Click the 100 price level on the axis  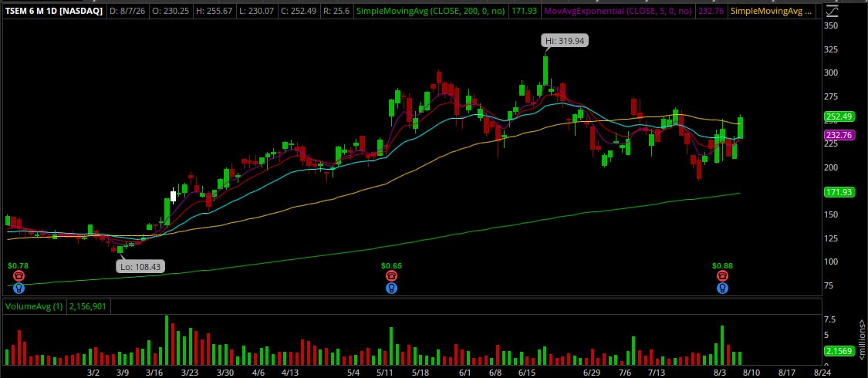(832, 262)
